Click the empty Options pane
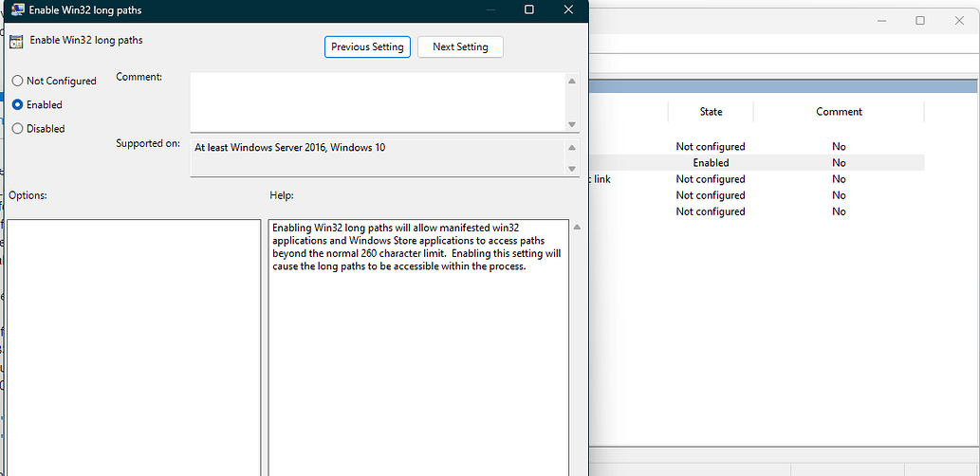980x476 pixels. 134,347
